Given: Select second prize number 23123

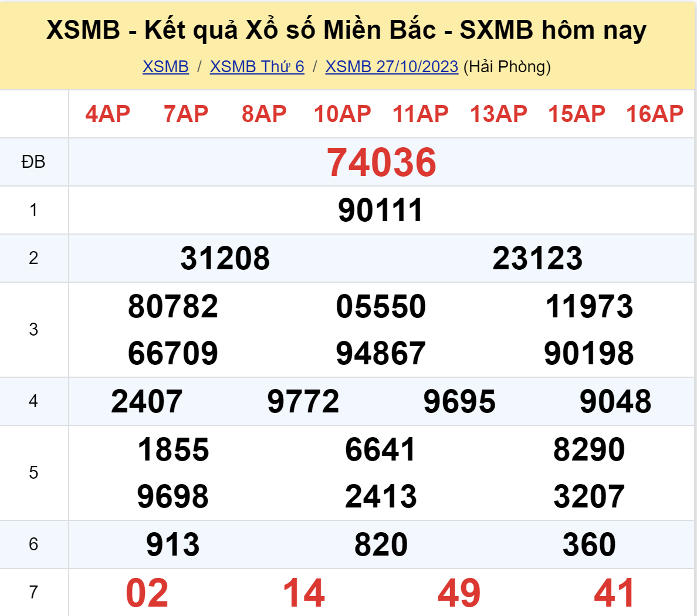Looking at the screenshot, I should (537, 258).
